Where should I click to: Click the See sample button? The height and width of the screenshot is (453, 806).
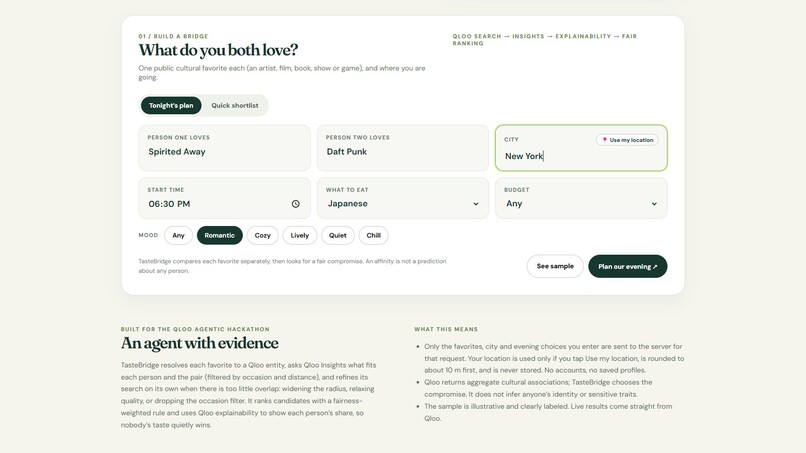[555, 266]
